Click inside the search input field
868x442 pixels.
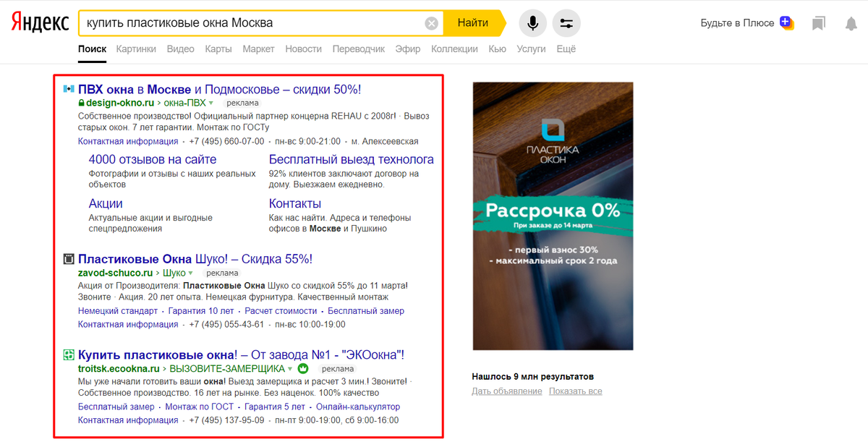253,22
